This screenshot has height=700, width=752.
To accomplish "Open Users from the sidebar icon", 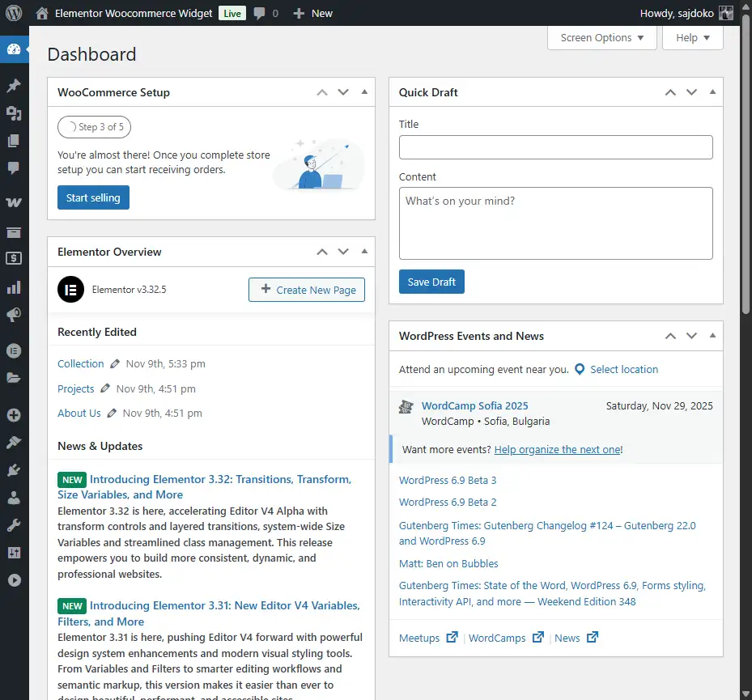I will pyautogui.click(x=13, y=497).
